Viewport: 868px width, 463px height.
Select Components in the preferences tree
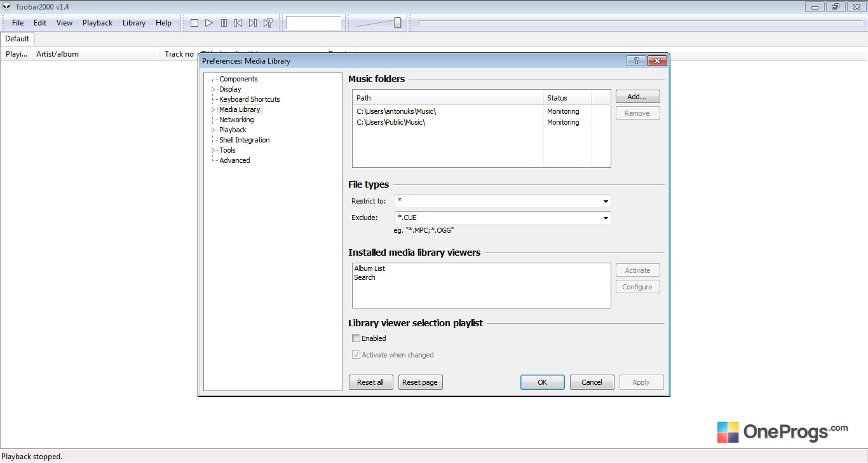point(238,79)
